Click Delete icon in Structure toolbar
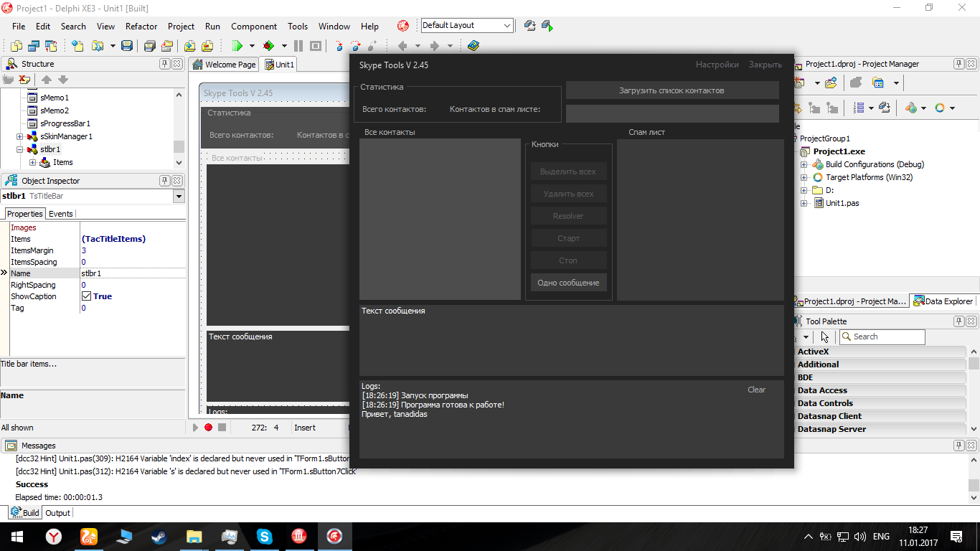 (25, 80)
